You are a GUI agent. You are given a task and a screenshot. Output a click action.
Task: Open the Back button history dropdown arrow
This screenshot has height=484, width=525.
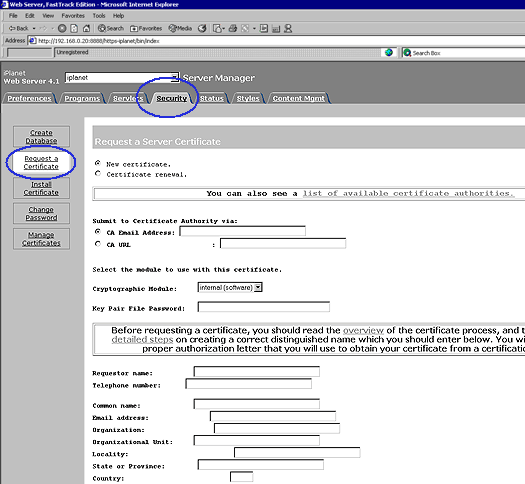[34, 28]
